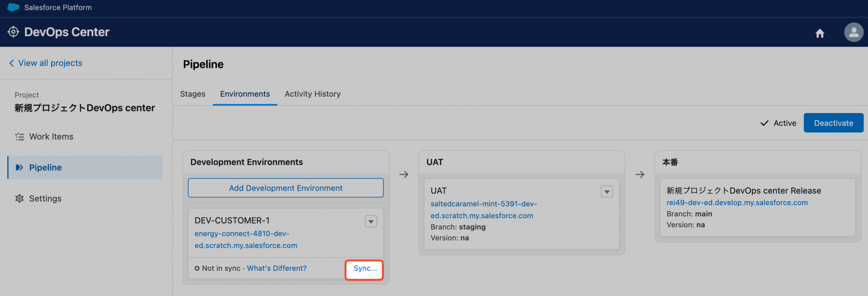Click the Work Items list icon
Screen dimensions: 868x296
click(19, 136)
